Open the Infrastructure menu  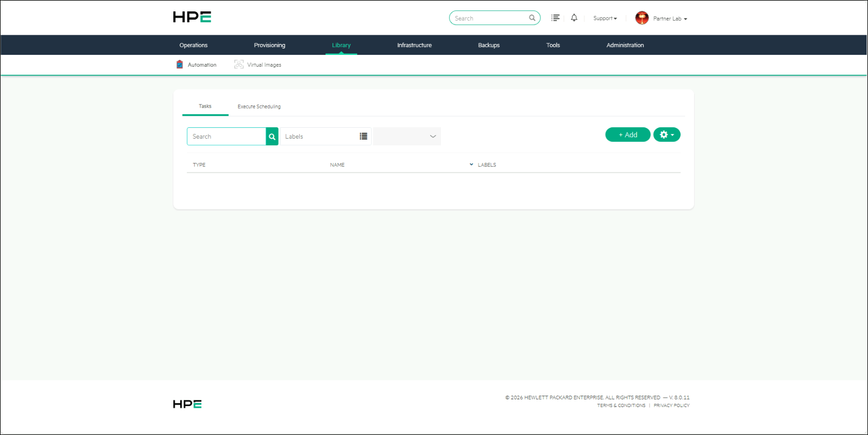[x=415, y=45]
